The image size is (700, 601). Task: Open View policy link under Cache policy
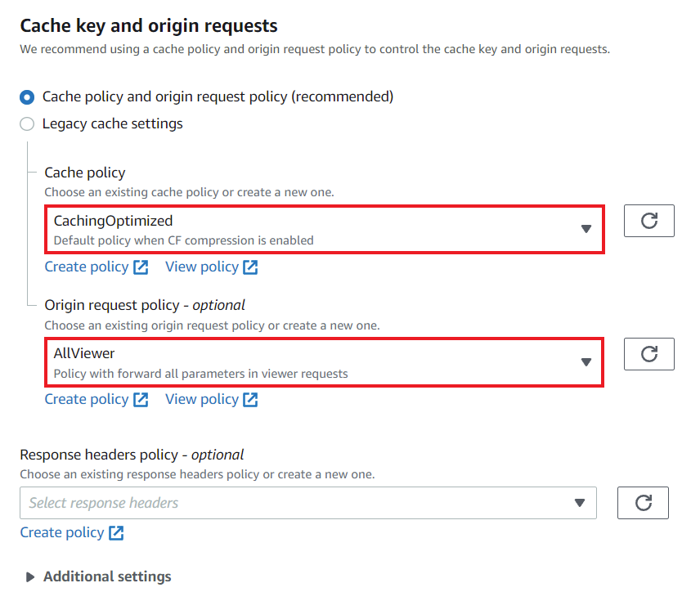tap(201, 267)
